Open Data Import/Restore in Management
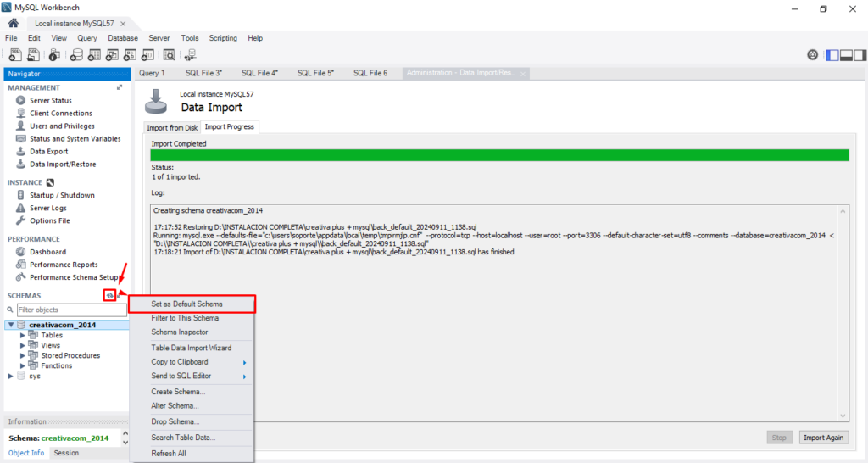Image resolution: width=868 pixels, height=463 pixels. (63, 164)
